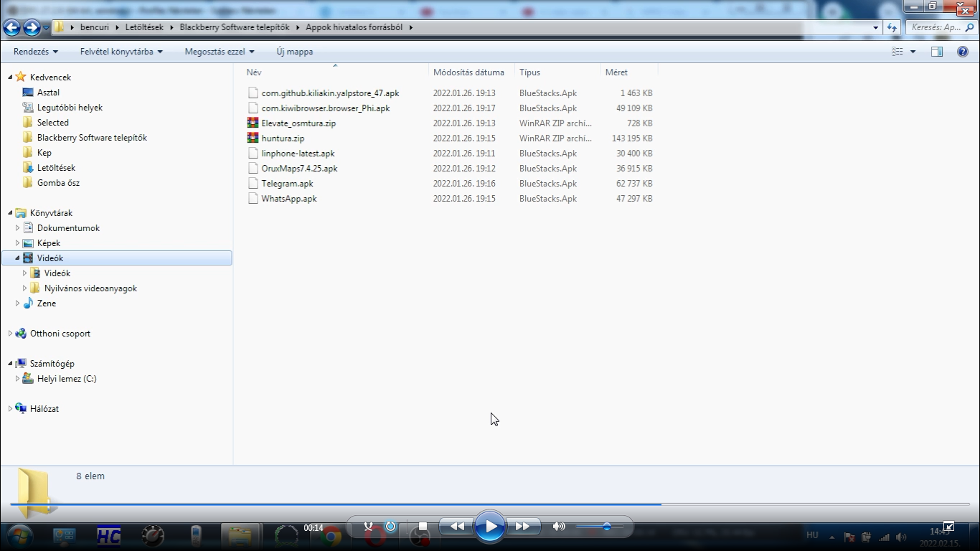Sort files by the Méret column header
The height and width of the screenshot is (551, 980).
coord(629,72)
